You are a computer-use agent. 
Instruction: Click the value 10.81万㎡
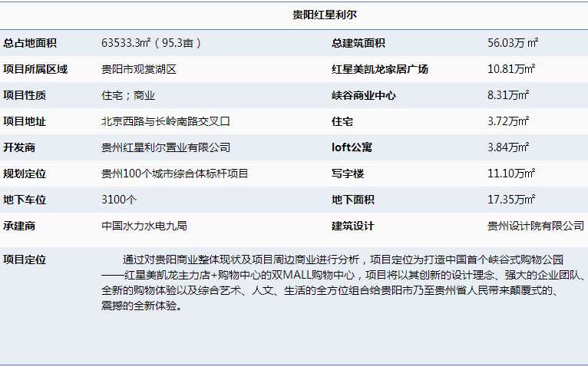click(x=511, y=69)
